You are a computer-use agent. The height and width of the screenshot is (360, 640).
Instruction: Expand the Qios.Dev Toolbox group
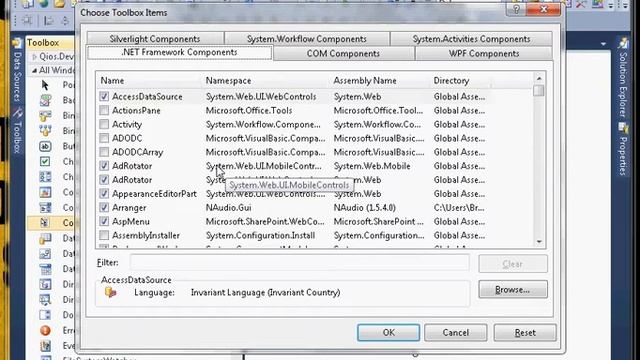pos(34,56)
